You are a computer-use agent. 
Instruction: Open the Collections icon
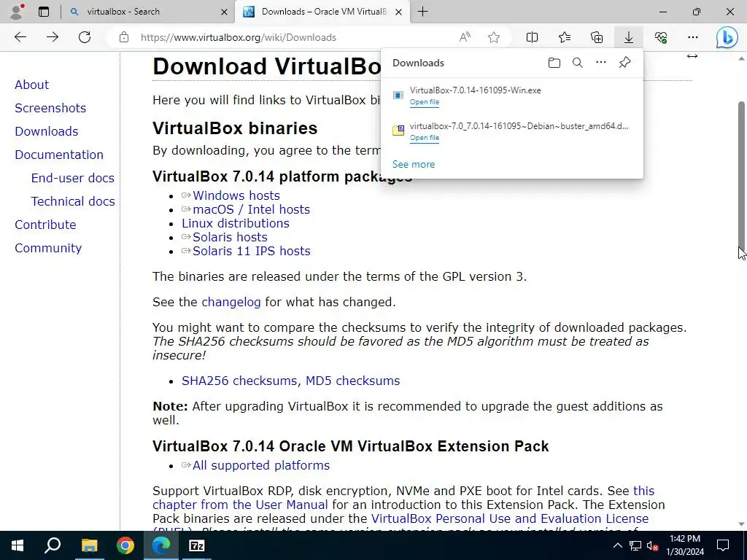pos(597,37)
